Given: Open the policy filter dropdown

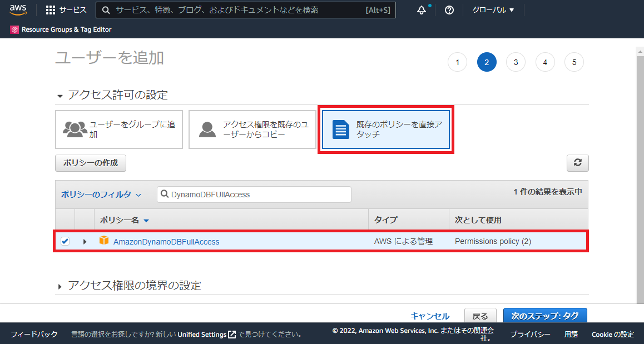Looking at the screenshot, I should tap(101, 195).
